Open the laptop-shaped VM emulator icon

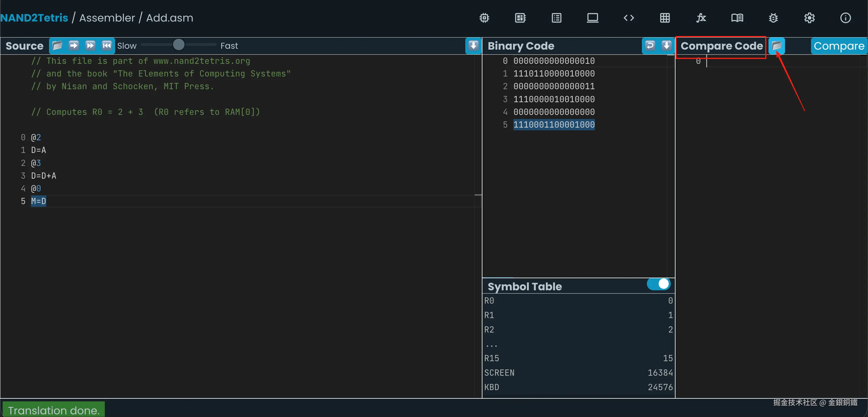[x=592, y=18]
